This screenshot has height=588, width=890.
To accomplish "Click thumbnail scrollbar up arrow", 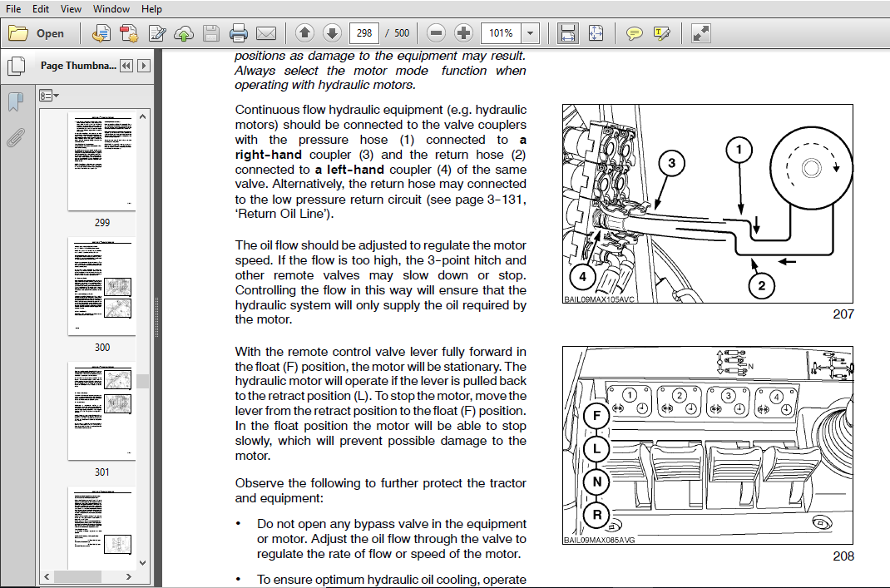I will (142, 116).
